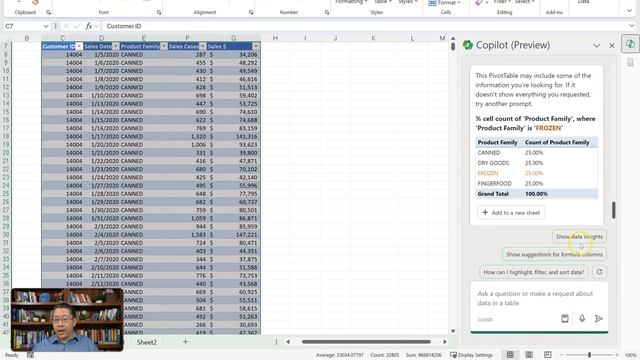Select column M header
Image resolution: width=640 pixels, height=360 pixels.
[x=442, y=38]
